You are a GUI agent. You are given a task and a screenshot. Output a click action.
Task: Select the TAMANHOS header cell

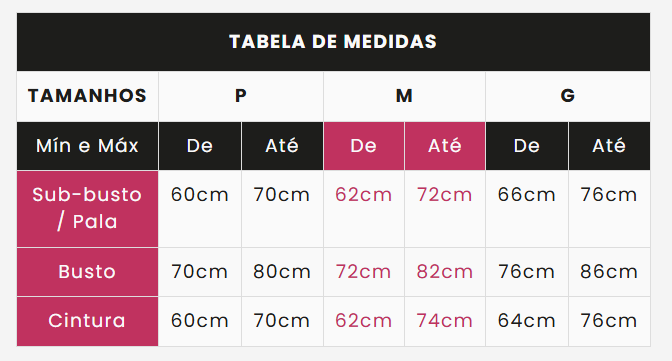tap(87, 96)
